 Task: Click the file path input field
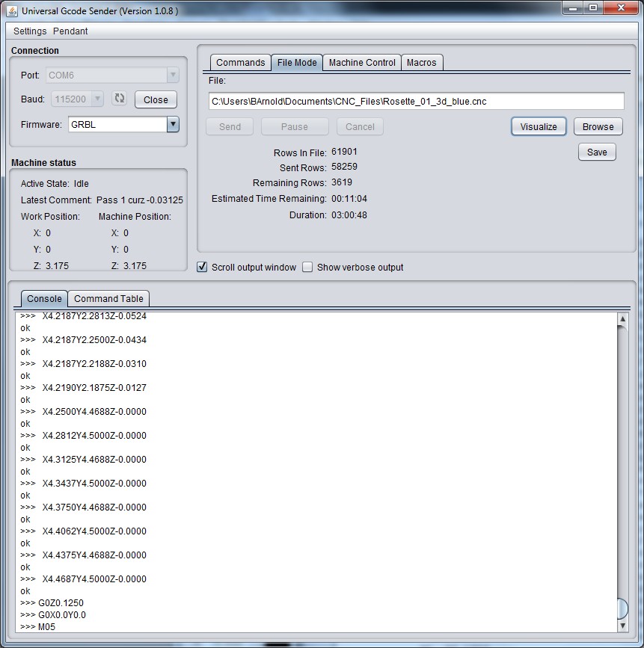click(x=416, y=101)
